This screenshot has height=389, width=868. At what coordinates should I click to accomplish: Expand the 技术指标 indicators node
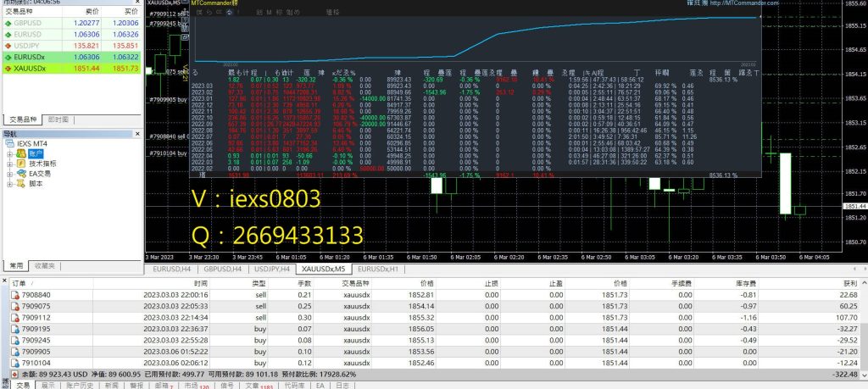(x=10, y=163)
